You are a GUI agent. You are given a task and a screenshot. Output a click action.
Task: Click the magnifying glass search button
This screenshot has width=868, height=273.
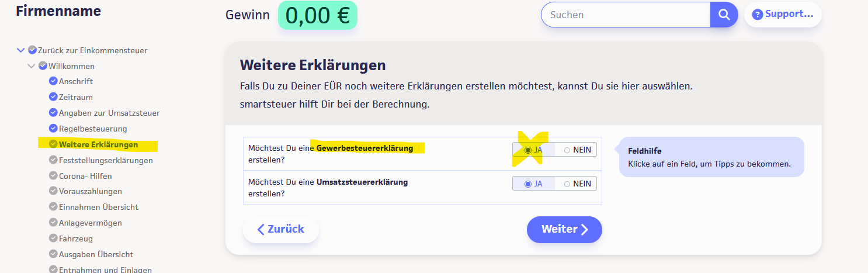(724, 15)
